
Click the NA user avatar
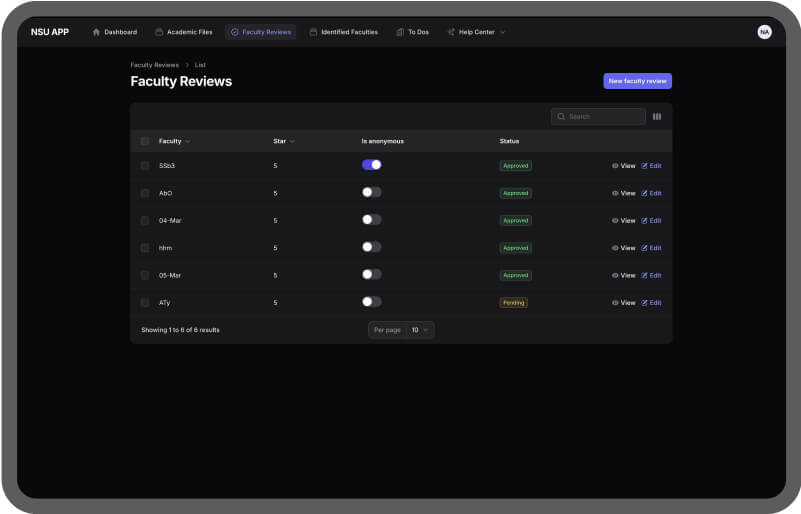pyautogui.click(x=764, y=32)
